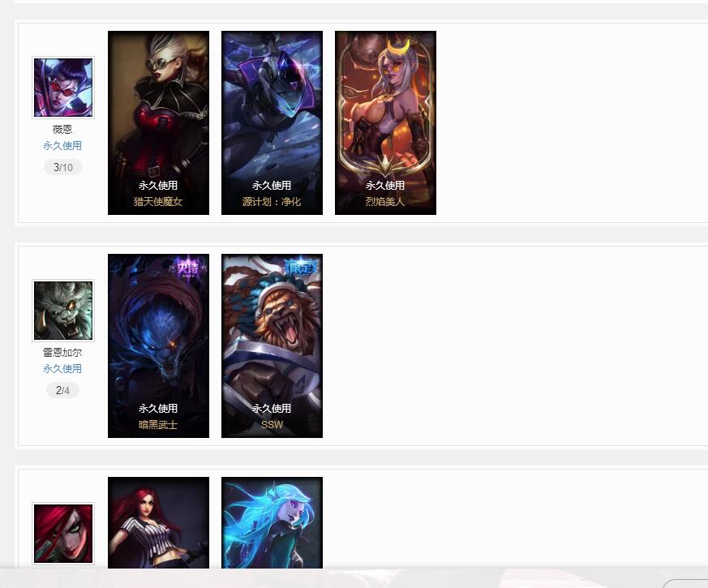Open the 烈焰美人 skin card
The image size is (708, 588).
[x=385, y=122]
